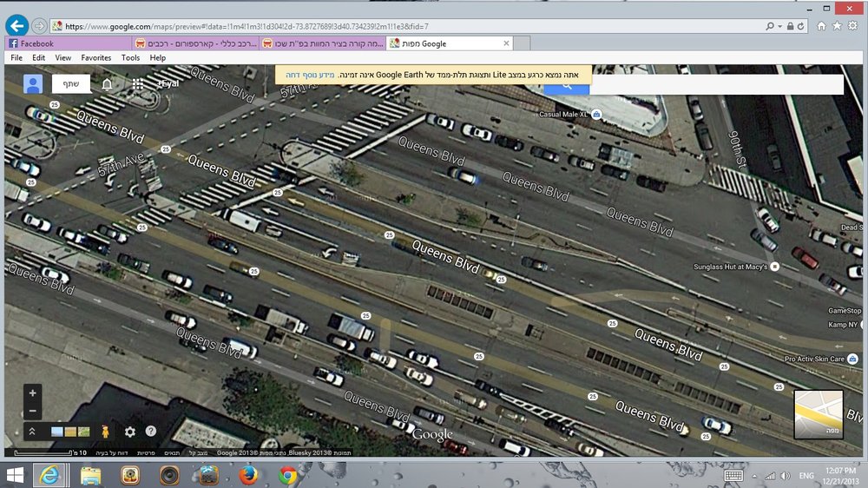Open the Maps settings gear icon
The width and height of the screenshot is (868, 488).
(130, 432)
